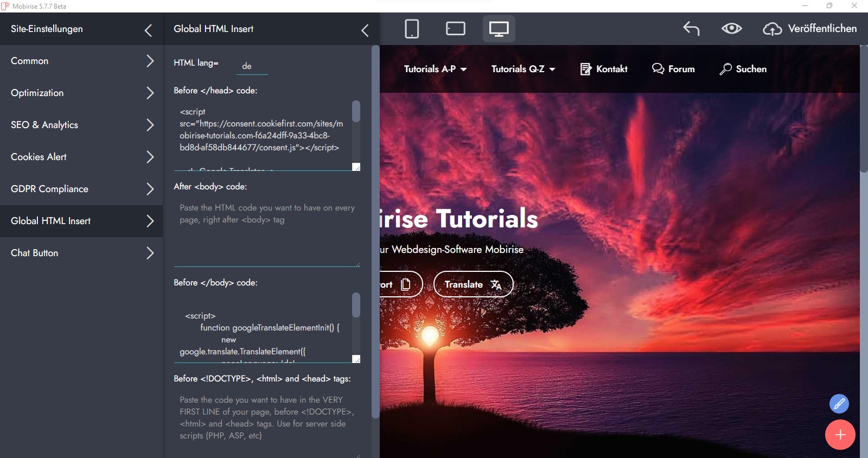Screen dimensions: 868x458
Task: Expand SEO & Analytics settings
Action: pos(81,125)
